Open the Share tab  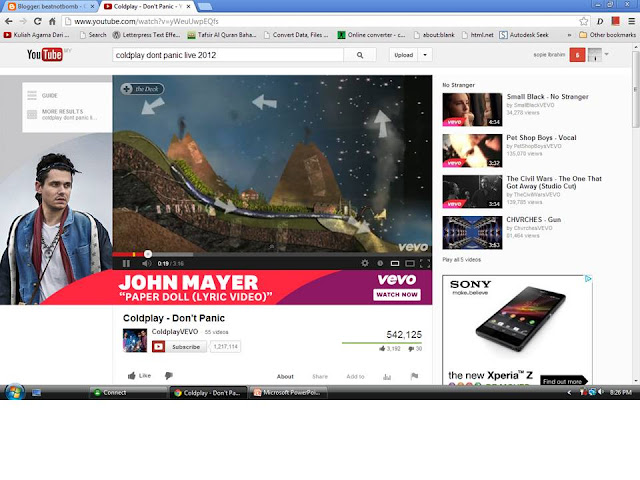[320, 376]
